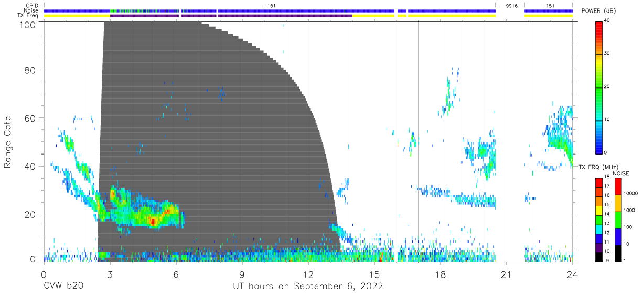This screenshot has width=644, height=297.
Task: Click the 'Noise' row label at top left
Action: pyautogui.click(x=32, y=10)
